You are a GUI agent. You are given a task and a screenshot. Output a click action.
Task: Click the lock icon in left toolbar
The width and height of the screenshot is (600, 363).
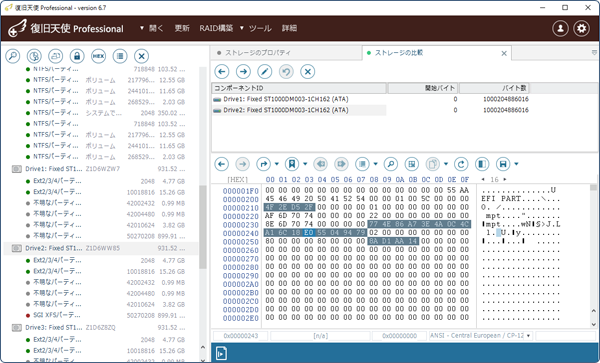pyautogui.click(x=77, y=56)
